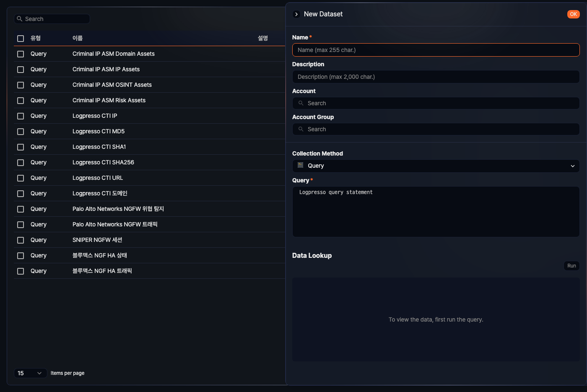Image resolution: width=587 pixels, height=392 pixels.
Task: Sort by the 이름 column header
Action: [x=78, y=38]
